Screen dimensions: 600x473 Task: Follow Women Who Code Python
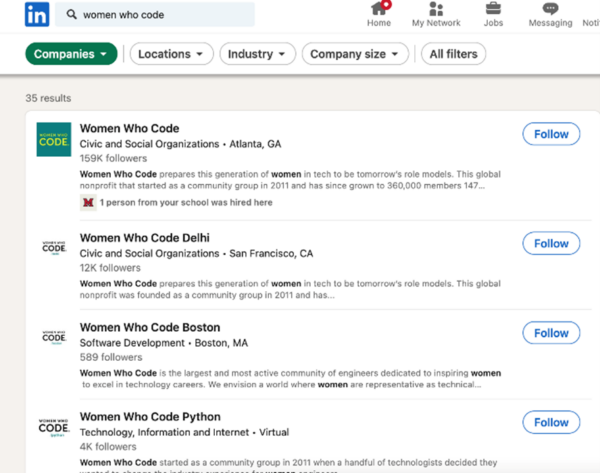tap(551, 422)
